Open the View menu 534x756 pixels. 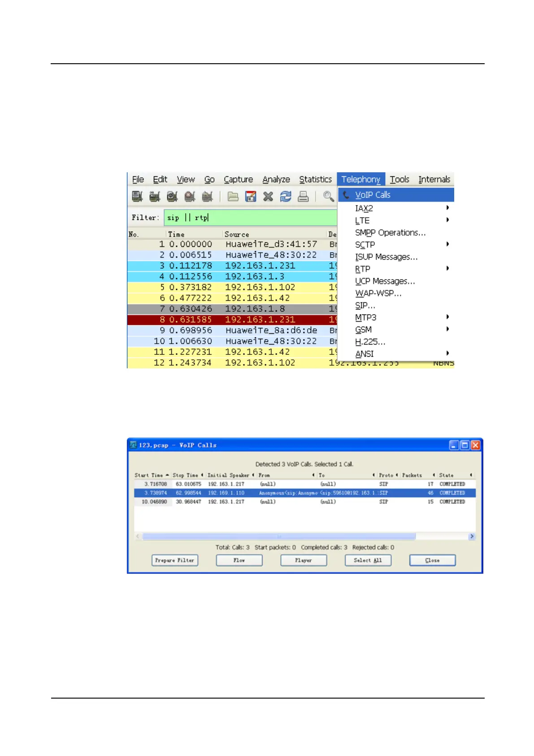(x=186, y=179)
